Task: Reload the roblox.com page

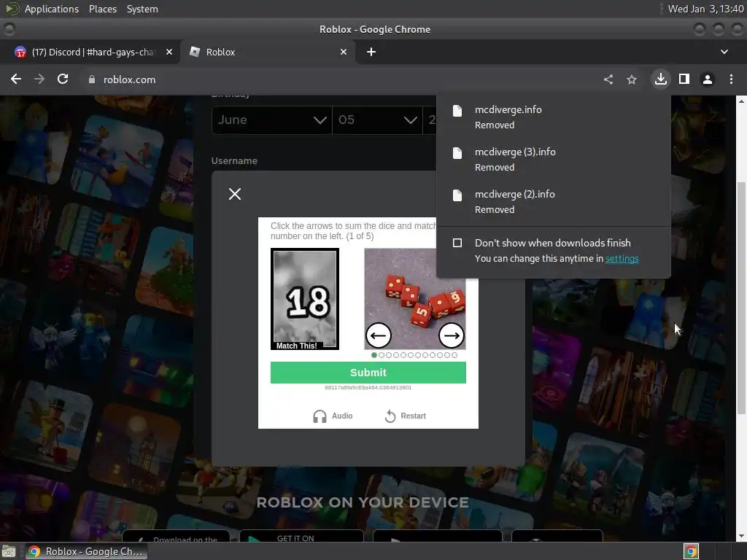Action: click(63, 79)
